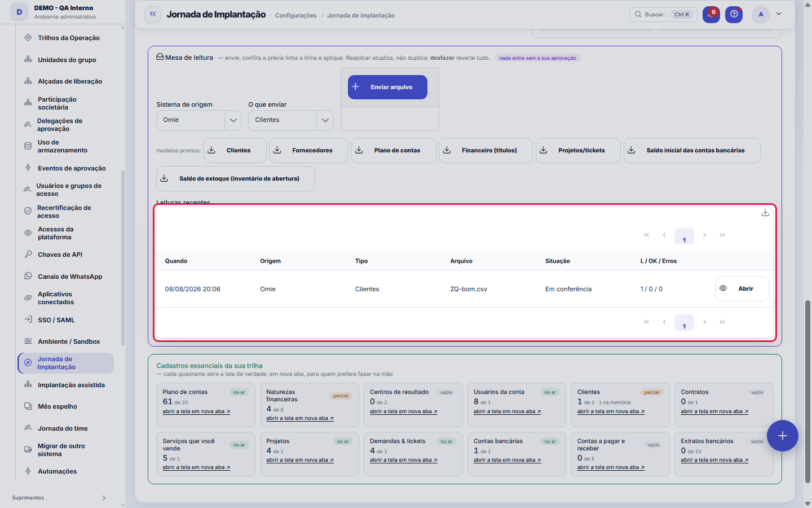The image size is (812, 508).
Task: Expand the user account menu chevron
Action: pos(779,14)
